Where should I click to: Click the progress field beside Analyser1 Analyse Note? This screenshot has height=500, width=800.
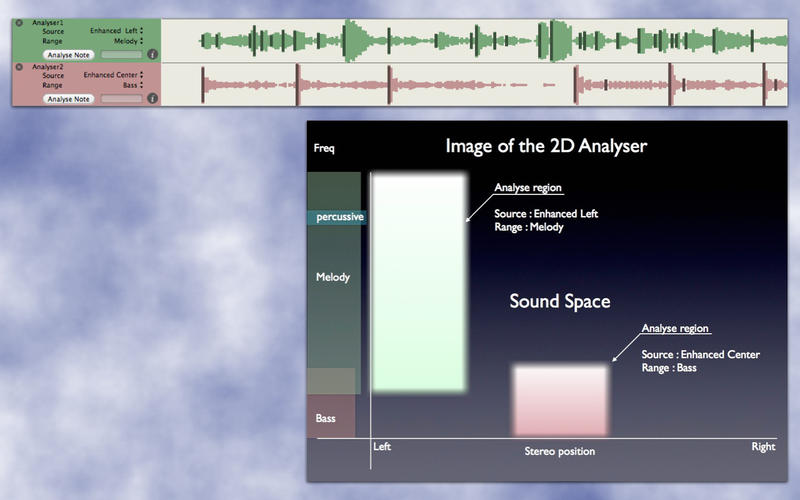click(121, 55)
